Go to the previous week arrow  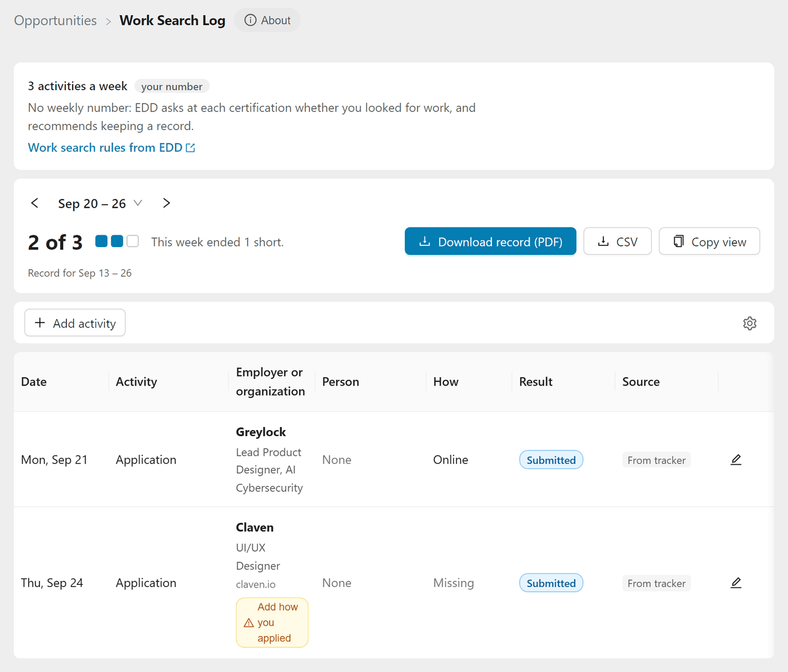(35, 203)
